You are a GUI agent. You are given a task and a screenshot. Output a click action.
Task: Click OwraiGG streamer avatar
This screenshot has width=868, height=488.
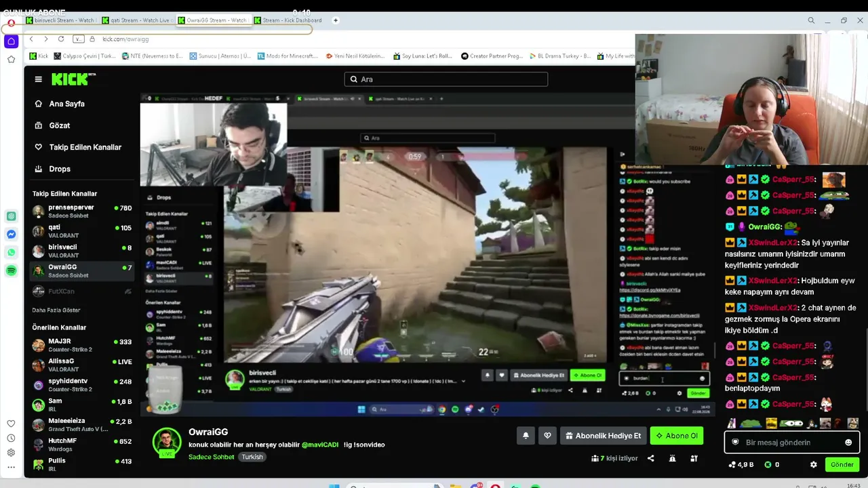tap(167, 443)
